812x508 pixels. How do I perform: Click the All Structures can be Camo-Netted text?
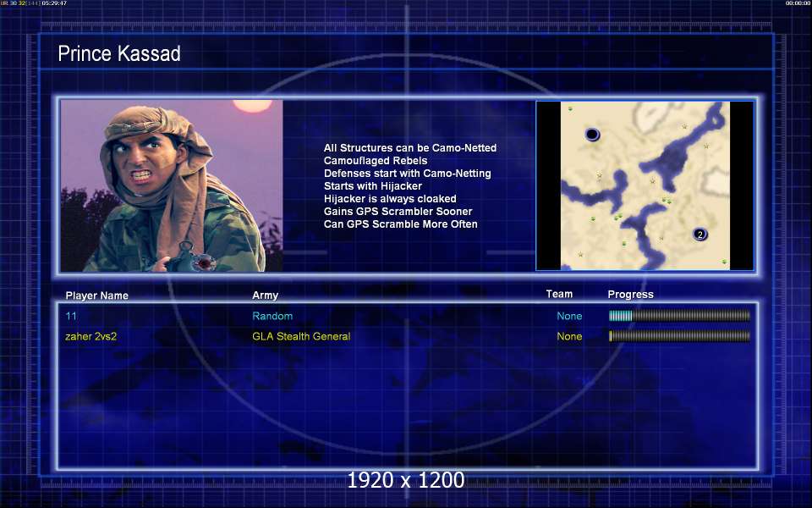point(410,147)
